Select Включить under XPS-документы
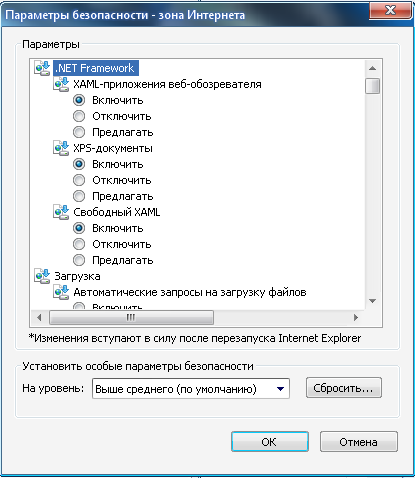Image resolution: width=415 pixels, height=478 pixels. pyautogui.click(x=79, y=164)
